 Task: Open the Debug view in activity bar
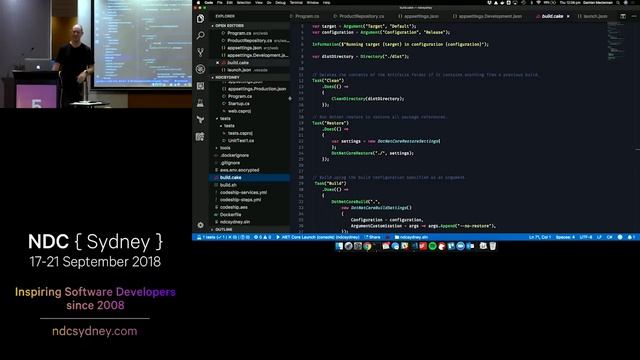tap(200, 69)
